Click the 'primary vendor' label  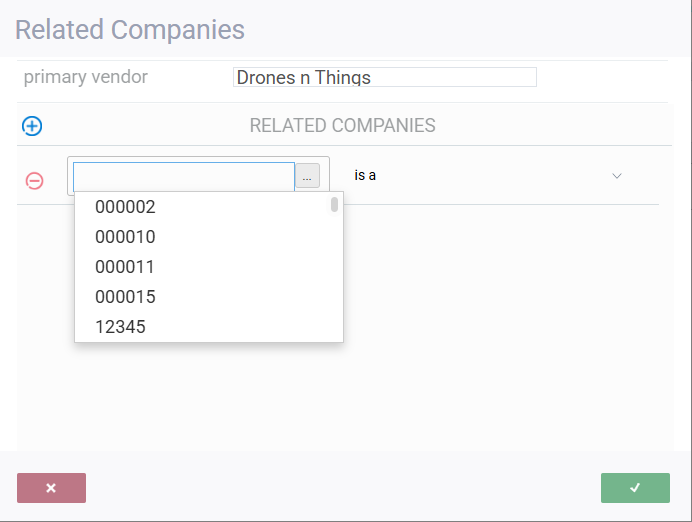pyautogui.click(x=86, y=77)
